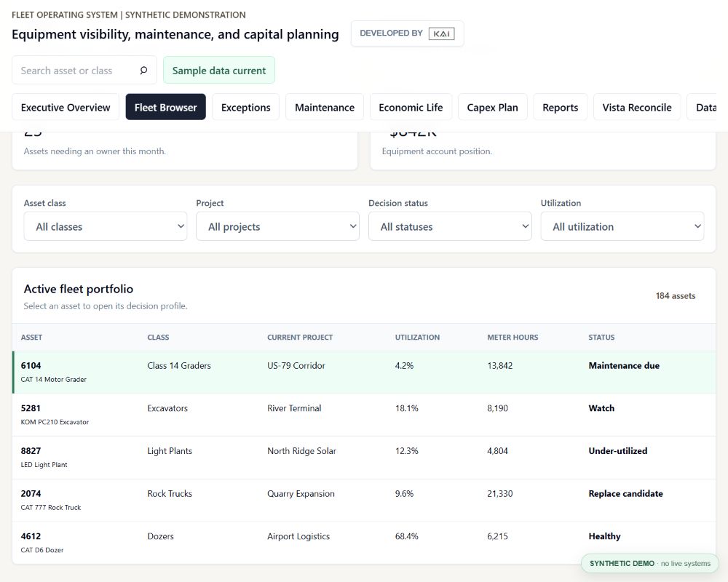728x582 pixels.
Task: Click the Healthy status for asset 4612
Action: pyautogui.click(x=604, y=536)
